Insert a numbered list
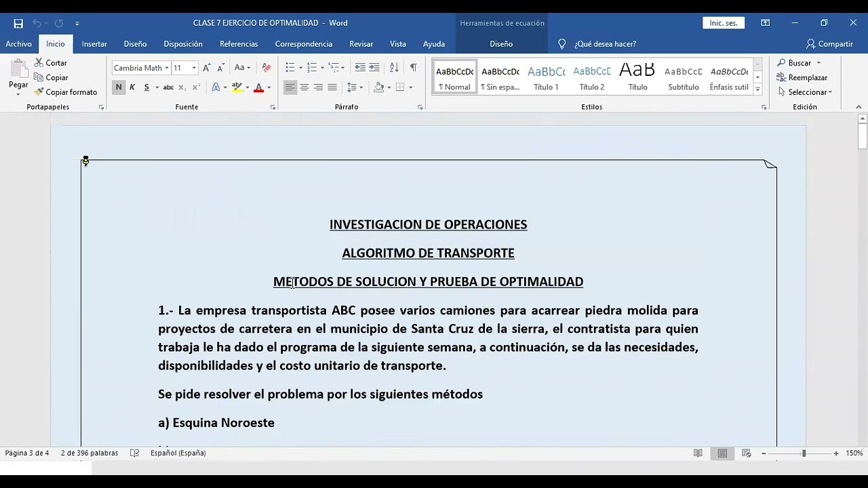868x488 pixels. 311,68
